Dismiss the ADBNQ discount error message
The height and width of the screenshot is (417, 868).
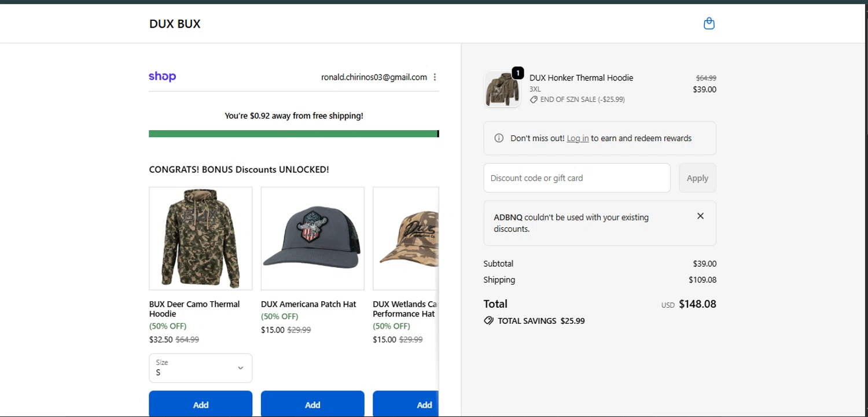pos(700,216)
